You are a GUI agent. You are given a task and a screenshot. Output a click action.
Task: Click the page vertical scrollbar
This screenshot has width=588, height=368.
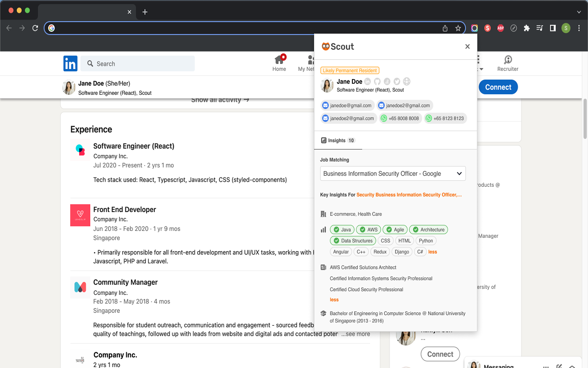coord(585,118)
